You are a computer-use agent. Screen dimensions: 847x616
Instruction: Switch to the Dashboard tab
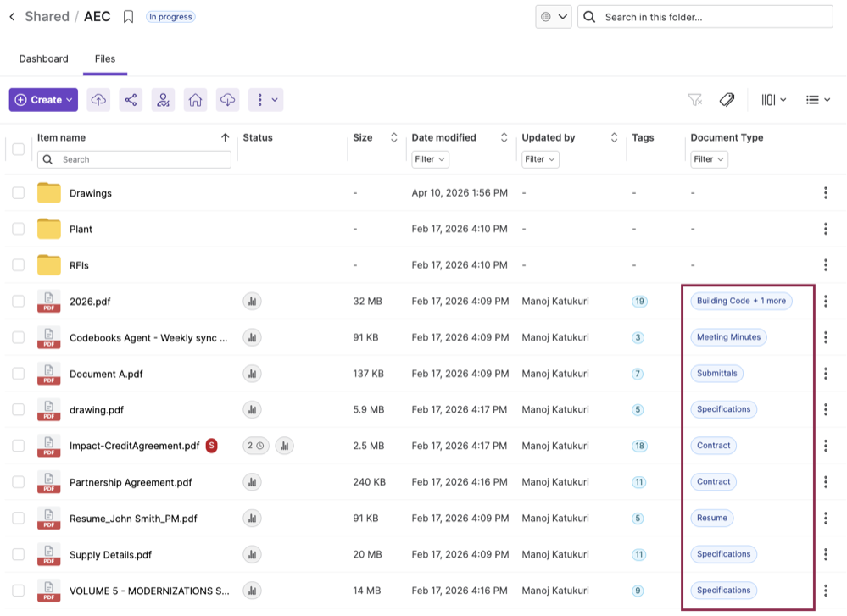pyautogui.click(x=43, y=59)
